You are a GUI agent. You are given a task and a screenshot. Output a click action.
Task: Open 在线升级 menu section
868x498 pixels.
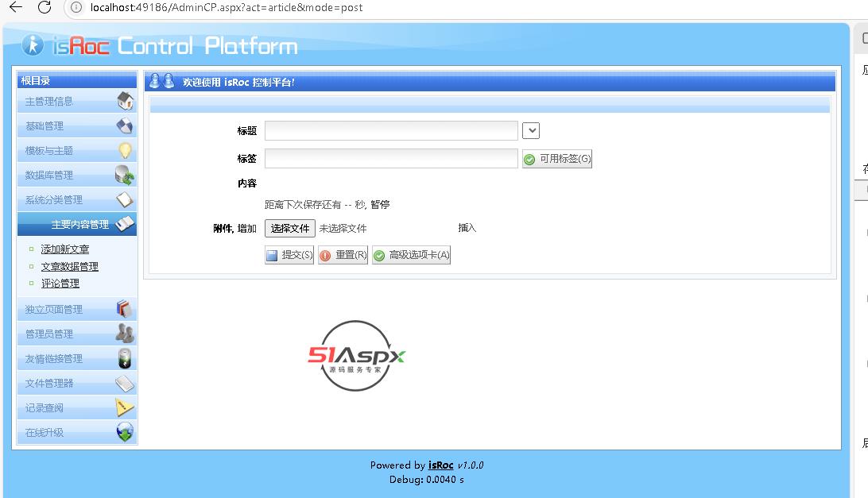pyautogui.click(x=77, y=432)
